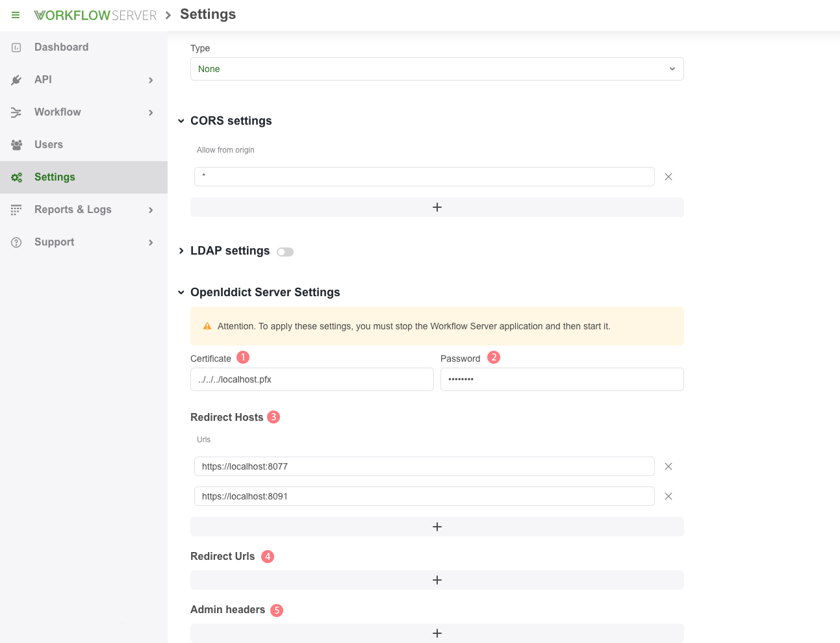Collapse the CORS settings section
Image resolution: width=840 pixels, height=643 pixels.
(x=181, y=121)
